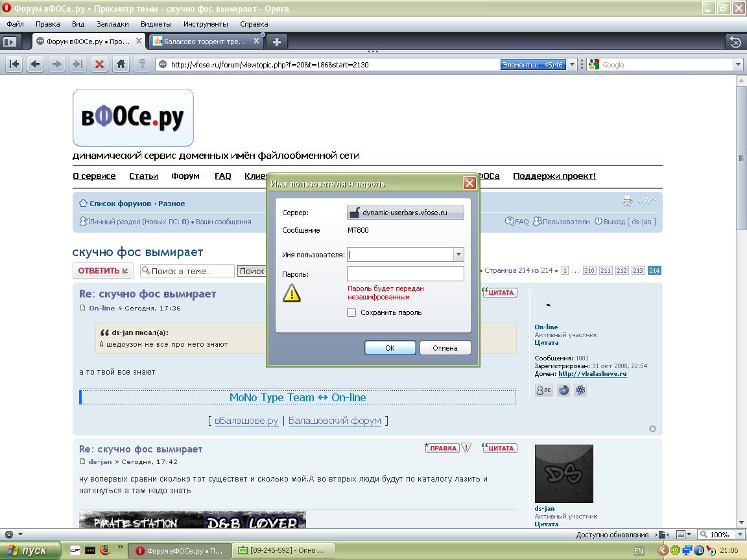Viewport: 747px width, 560px height.
Task: Click the Stop loading button in toolbar
Action: [x=99, y=64]
